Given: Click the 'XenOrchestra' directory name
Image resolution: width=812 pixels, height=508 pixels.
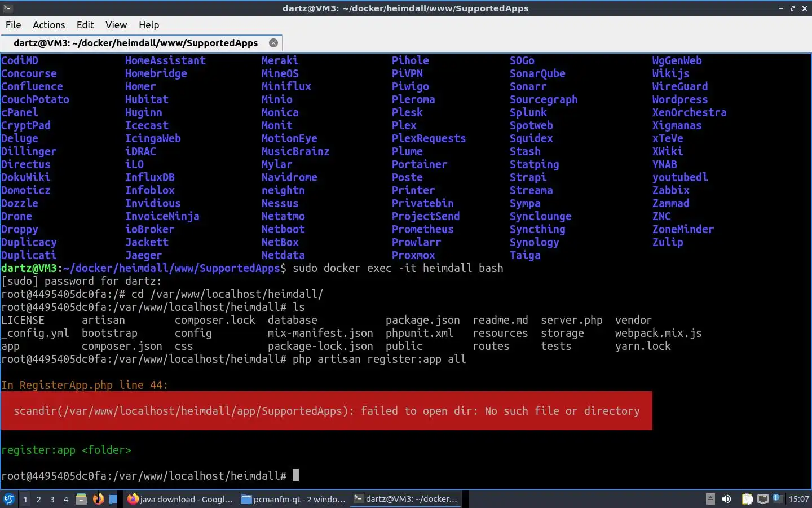Looking at the screenshot, I should pos(690,112).
